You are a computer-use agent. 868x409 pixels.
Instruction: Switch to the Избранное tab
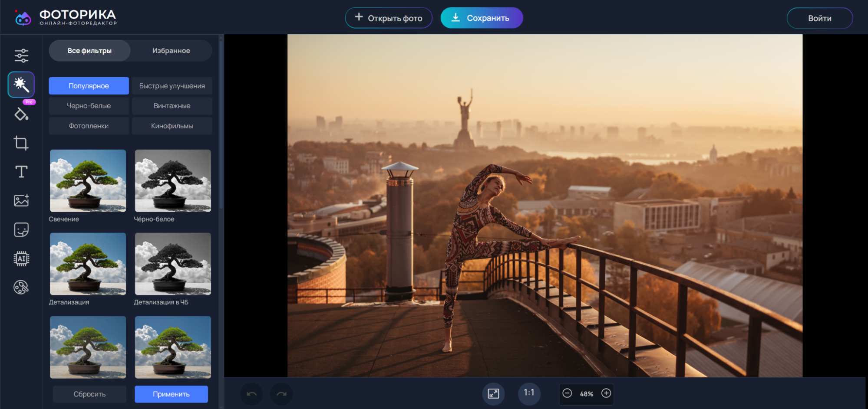[171, 51]
